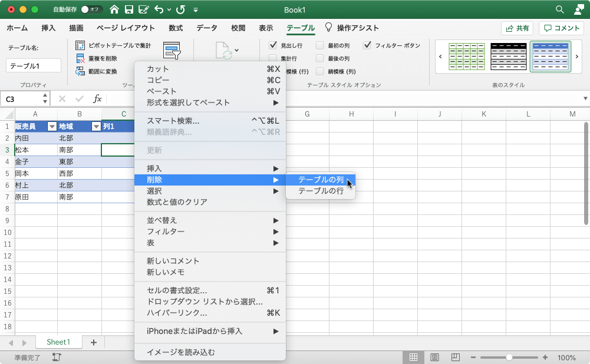The image size is (590, 364).
Task: Open the refresh dropdown arrow
Action: pos(237,50)
